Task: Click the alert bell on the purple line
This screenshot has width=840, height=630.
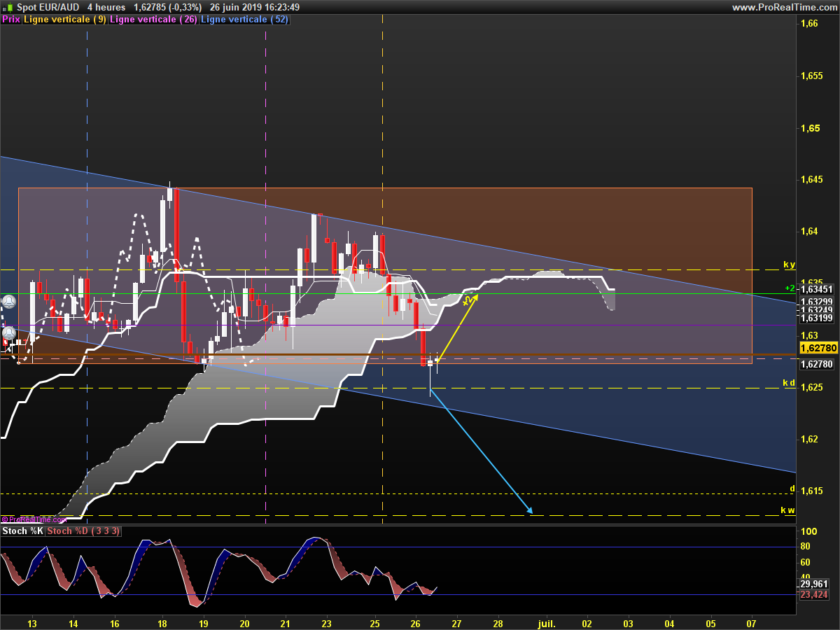Action: pos(9,333)
